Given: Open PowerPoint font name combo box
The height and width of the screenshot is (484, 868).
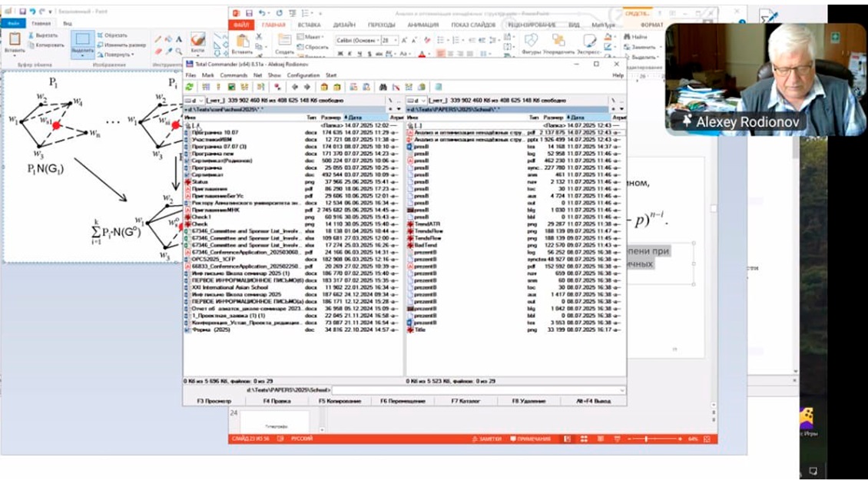Looking at the screenshot, I should [358, 41].
